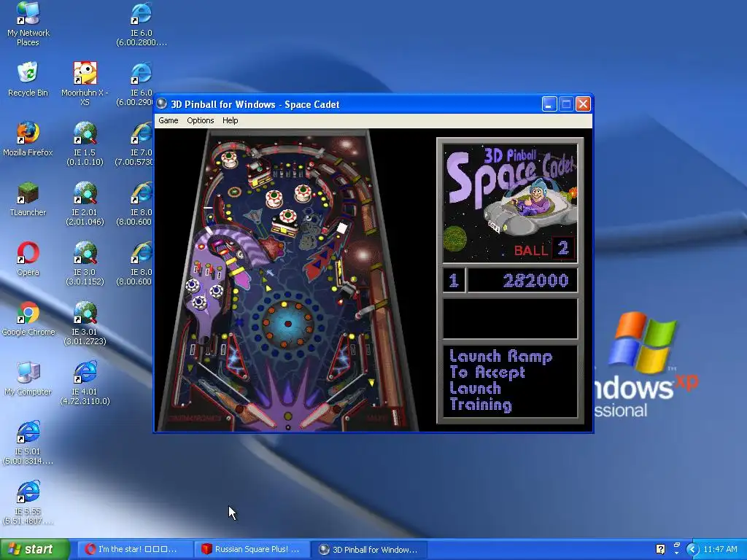This screenshot has height=560, width=747.
Task: Select the Mozilla Firefox desktop shortcut
Action: pyautogui.click(x=28, y=139)
